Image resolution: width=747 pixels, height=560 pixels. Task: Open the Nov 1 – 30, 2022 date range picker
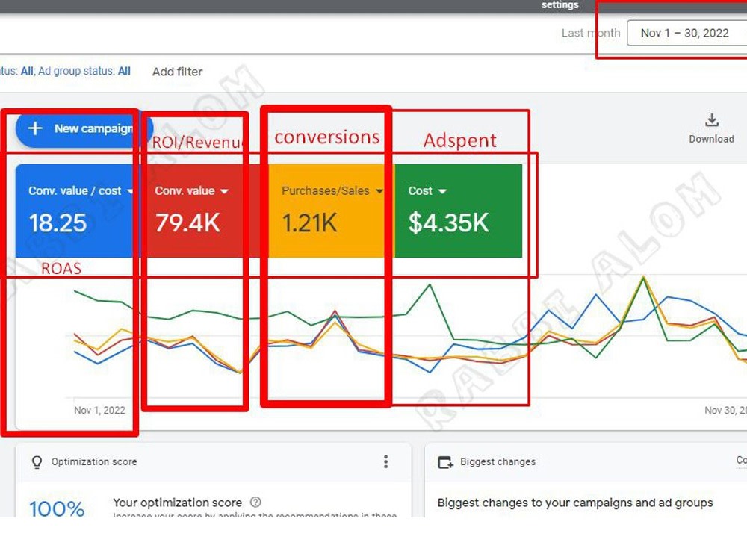686,33
